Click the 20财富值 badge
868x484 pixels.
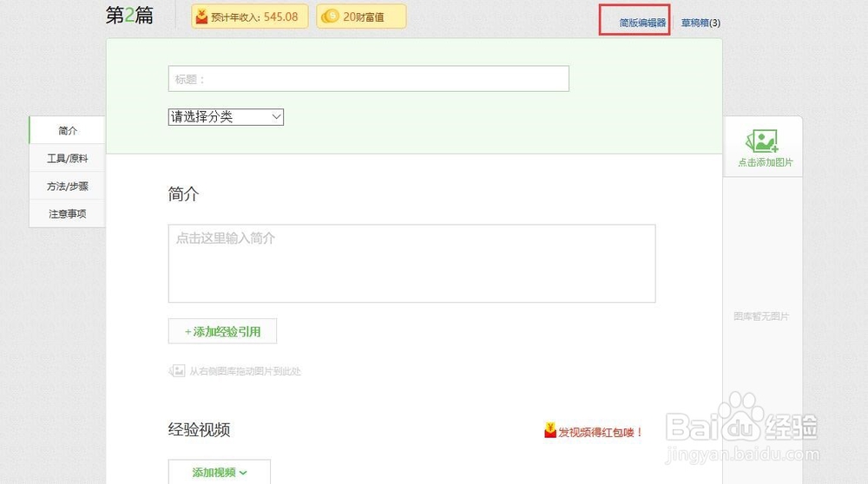pos(361,16)
